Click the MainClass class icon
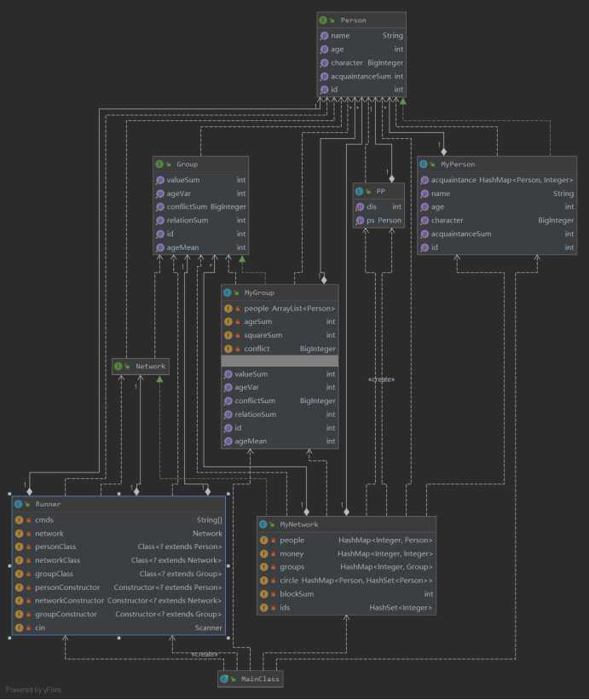 click(225, 680)
